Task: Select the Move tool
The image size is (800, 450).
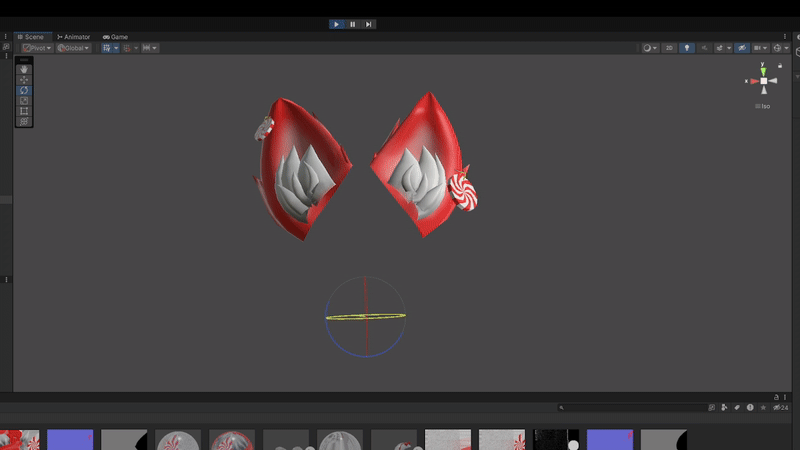Action: click(25, 80)
